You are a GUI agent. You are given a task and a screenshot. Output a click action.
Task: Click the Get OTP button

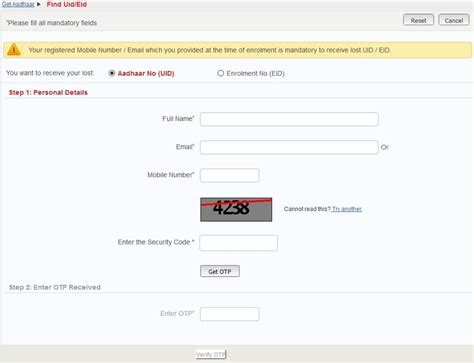pos(220,271)
